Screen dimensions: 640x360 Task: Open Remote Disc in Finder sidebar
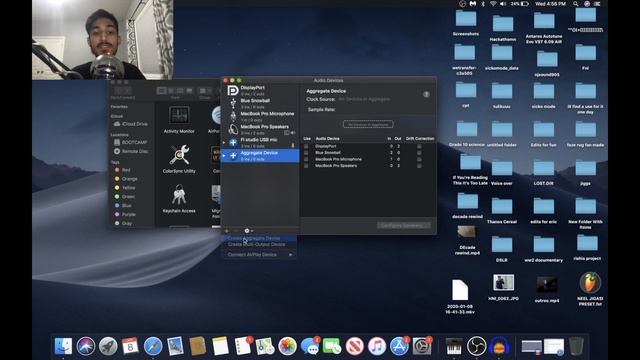(131, 151)
